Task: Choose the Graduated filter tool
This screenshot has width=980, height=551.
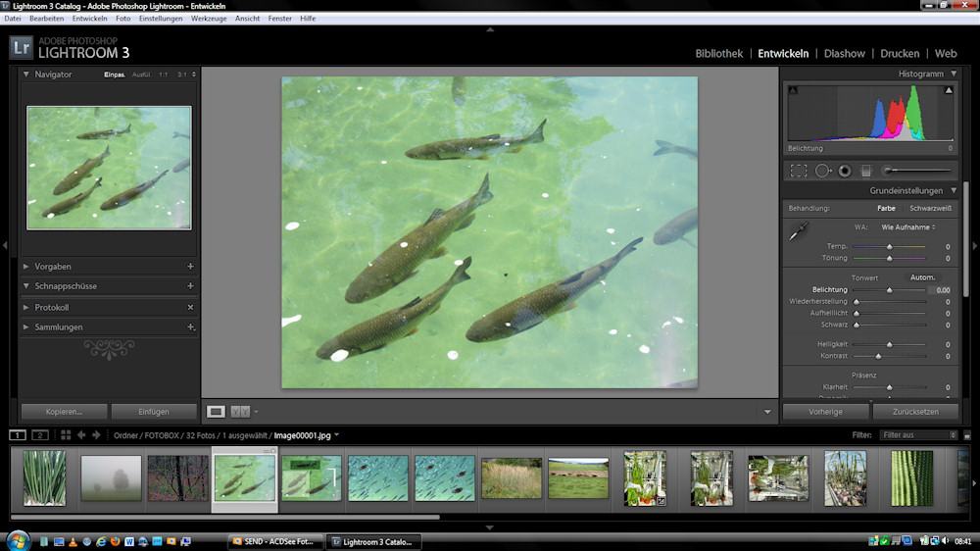Action: [x=865, y=171]
